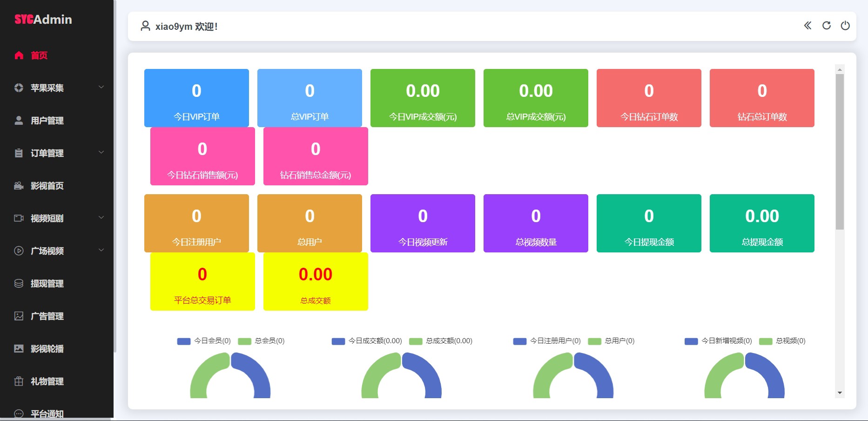Click the blue 总视频(0) donut segment
The image size is (868, 421).
[x=767, y=375]
